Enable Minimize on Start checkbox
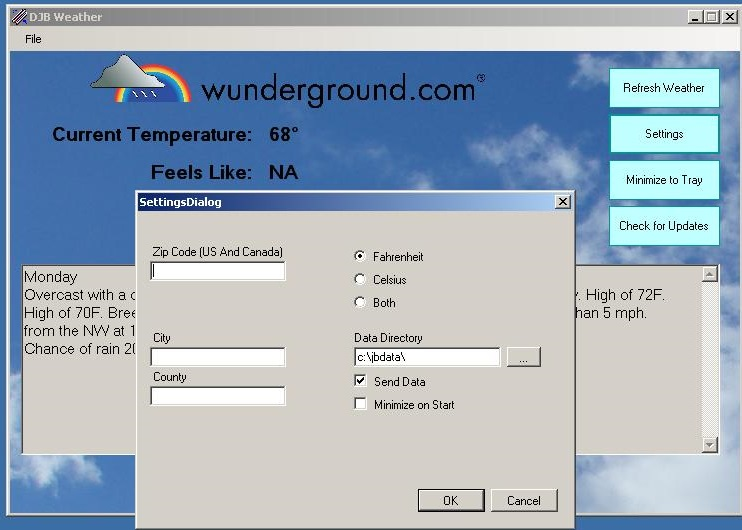Image resolution: width=742 pixels, height=530 pixels. pos(361,405)
